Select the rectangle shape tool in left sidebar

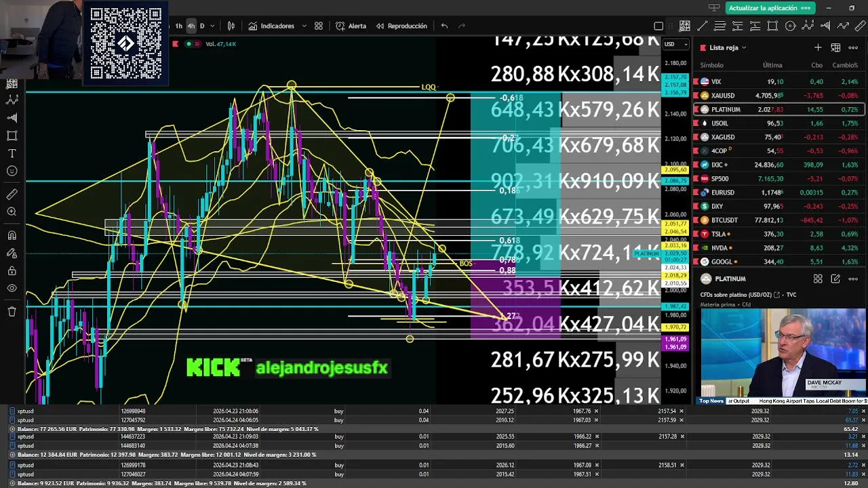(12, 136)
